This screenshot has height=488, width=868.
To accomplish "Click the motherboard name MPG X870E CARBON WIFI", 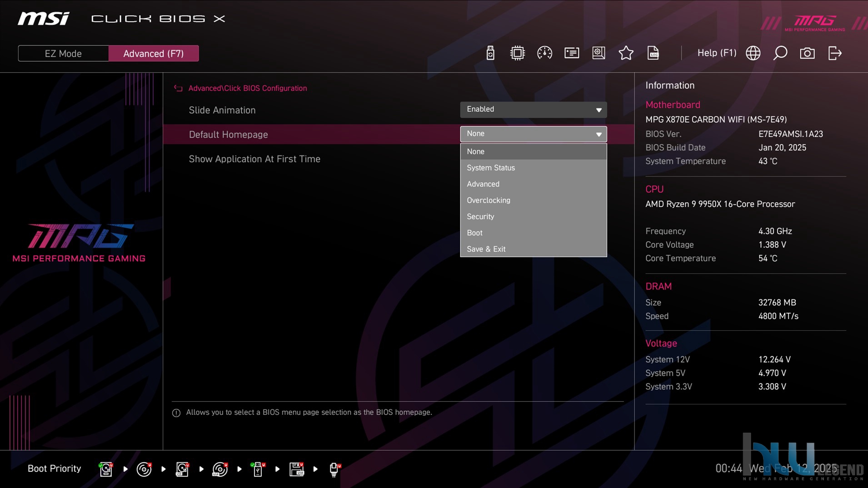I will pyautogui.click(x=716, y=120).
